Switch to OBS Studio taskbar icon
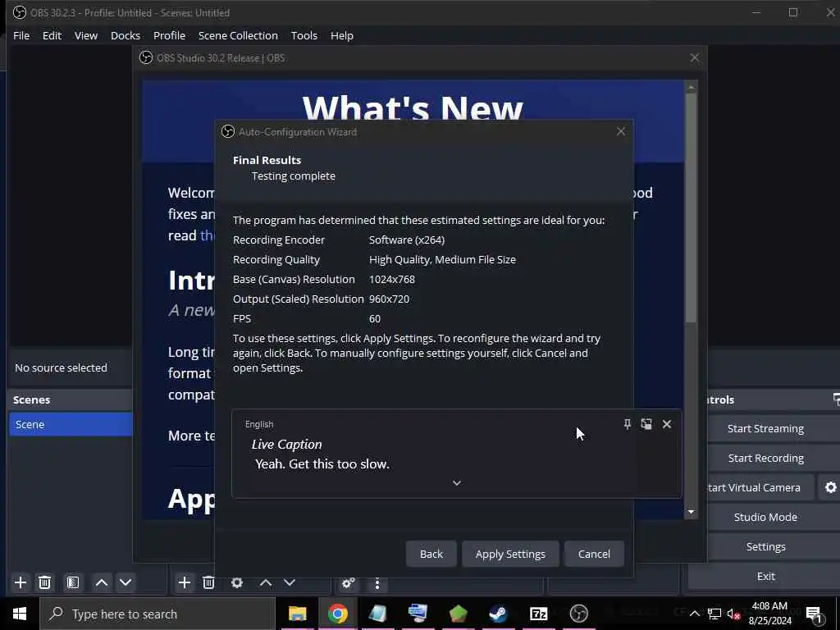 coord(578,614)
